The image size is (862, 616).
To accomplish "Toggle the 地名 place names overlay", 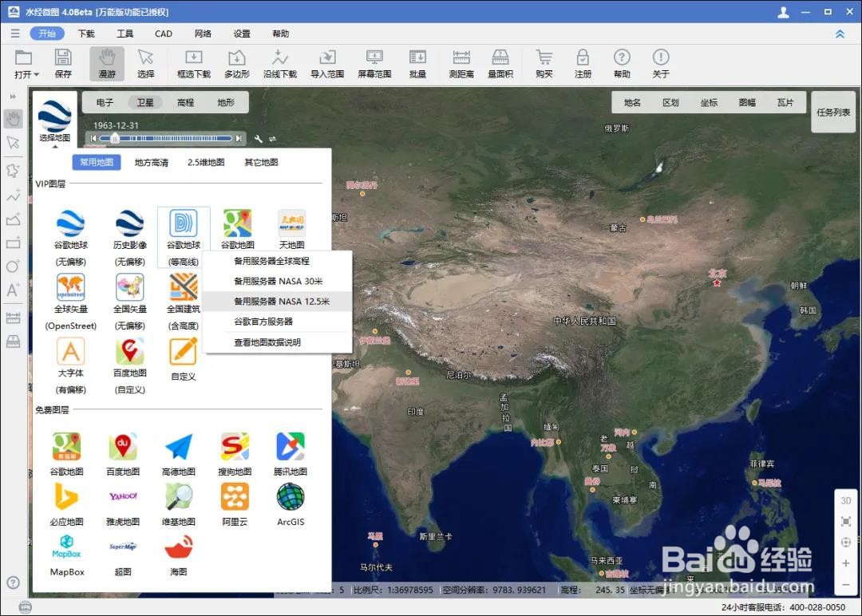I will point(632,102).
